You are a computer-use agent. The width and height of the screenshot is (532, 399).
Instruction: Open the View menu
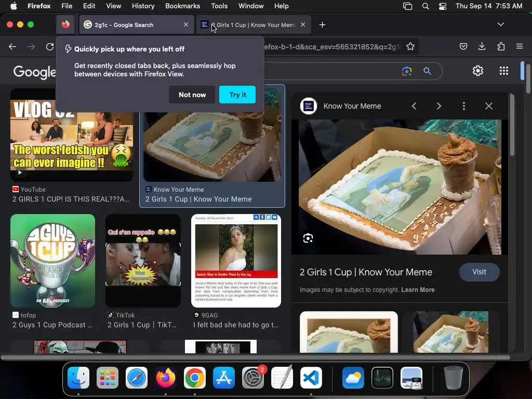[113, 6]
